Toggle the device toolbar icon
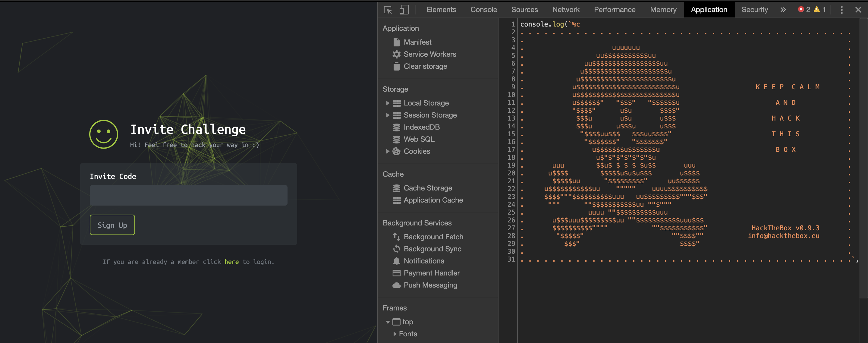This screenshot has height=343, width=868. click(404, 10)
